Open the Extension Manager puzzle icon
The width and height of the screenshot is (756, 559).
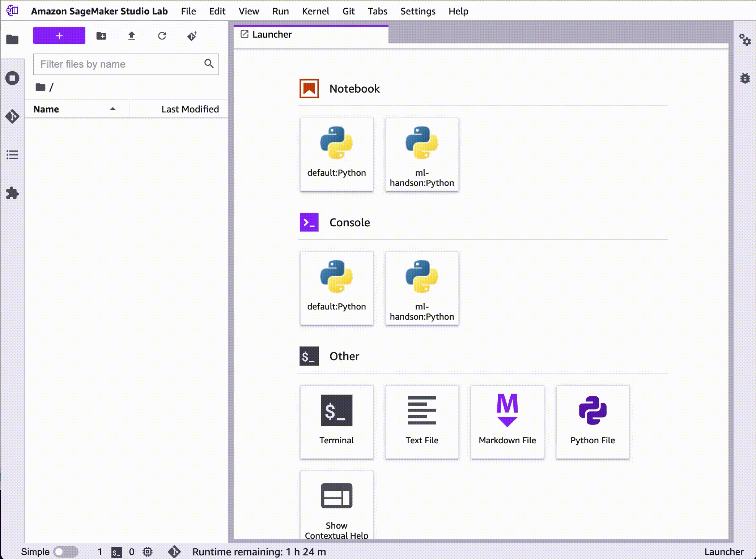click(x=12, y=193)
